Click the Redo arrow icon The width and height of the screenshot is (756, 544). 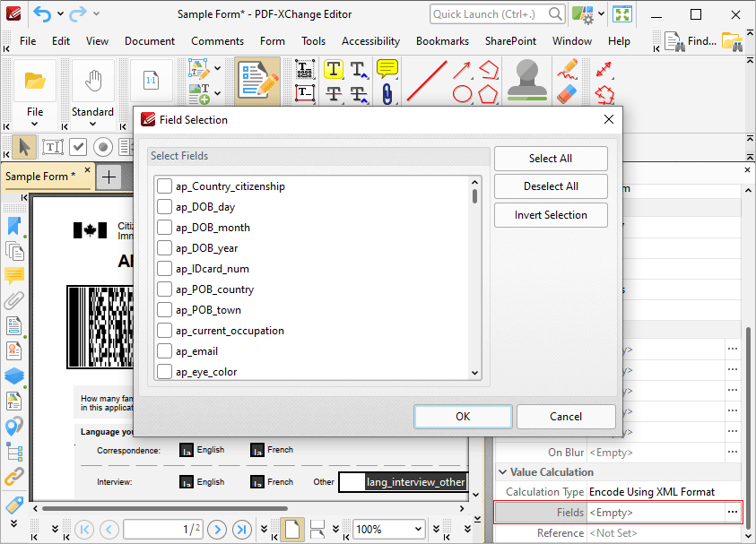click(x=77, y=14)
